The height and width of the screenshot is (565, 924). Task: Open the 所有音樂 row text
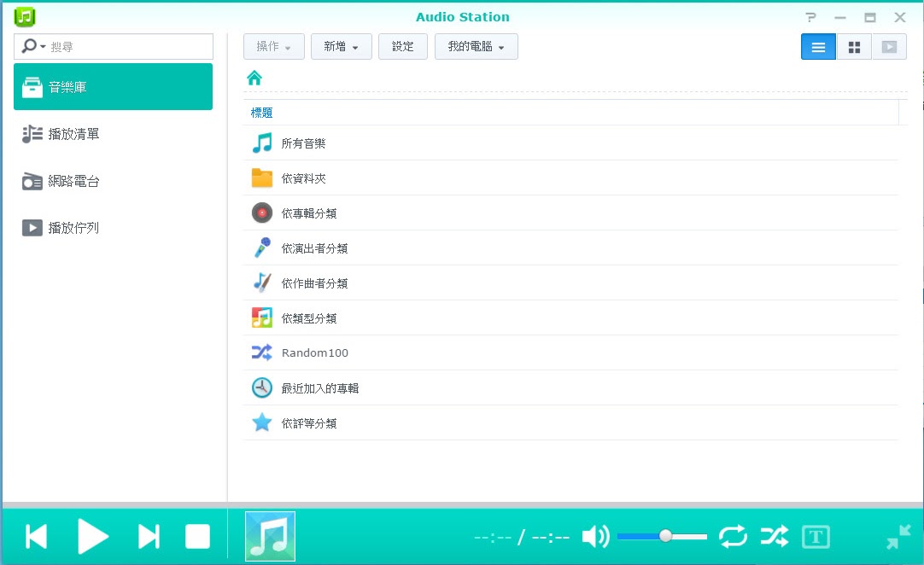(303, 143)
